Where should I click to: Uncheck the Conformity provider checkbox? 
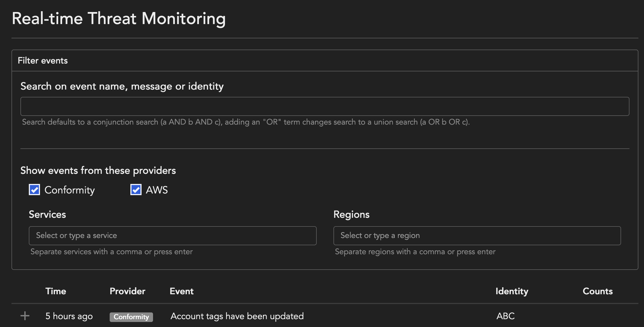(34, 190)
